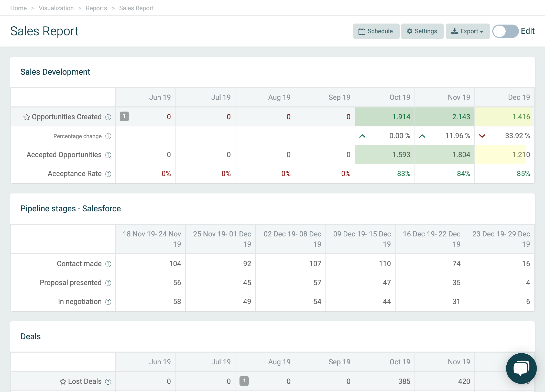Image resolution: width=545 pixels, height=392 pixels.
Task: Open the Schedule button
Action: click(x=376, y=31)
